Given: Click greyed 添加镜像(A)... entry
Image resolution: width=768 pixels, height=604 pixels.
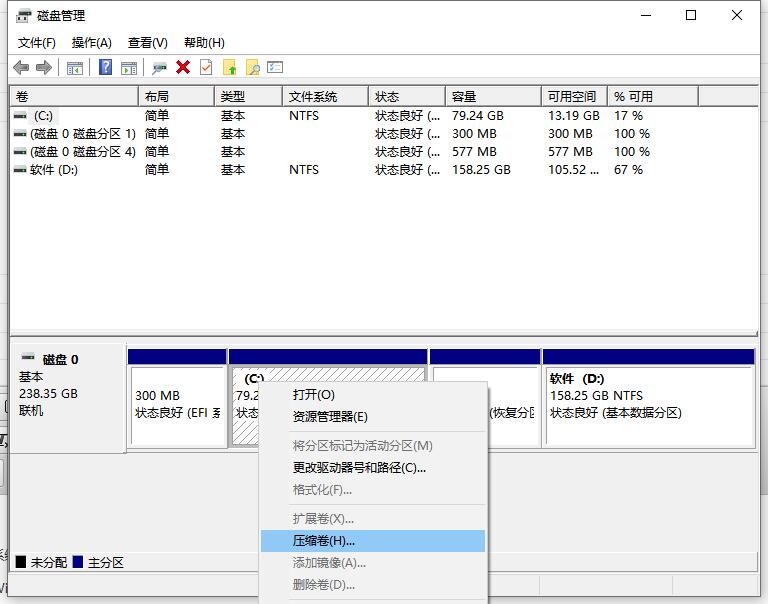Looking at the screenshot, I should pos(373,563).
